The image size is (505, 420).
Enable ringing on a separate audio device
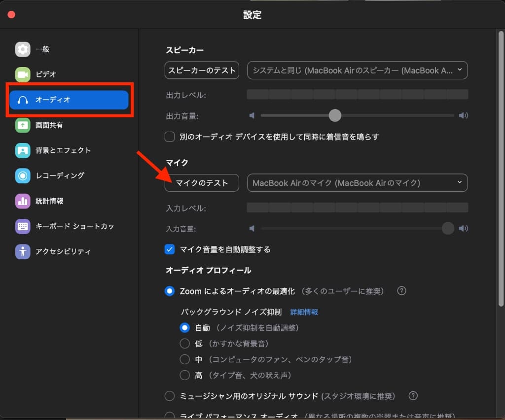point(169,137)
